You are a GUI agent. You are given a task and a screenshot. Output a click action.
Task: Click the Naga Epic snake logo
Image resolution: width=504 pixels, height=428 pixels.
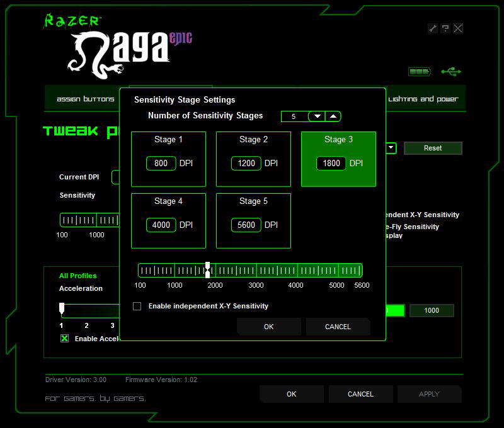pyautogui.click(x=130, y=55)
